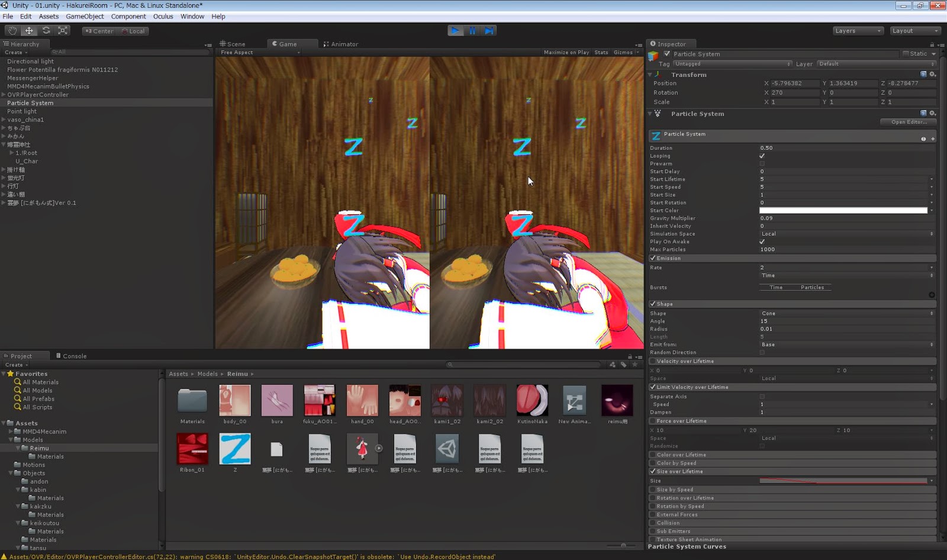Screen dimensions: 947x560
Task: Toggle Maximize on Play
Action: tap(566, 53)
